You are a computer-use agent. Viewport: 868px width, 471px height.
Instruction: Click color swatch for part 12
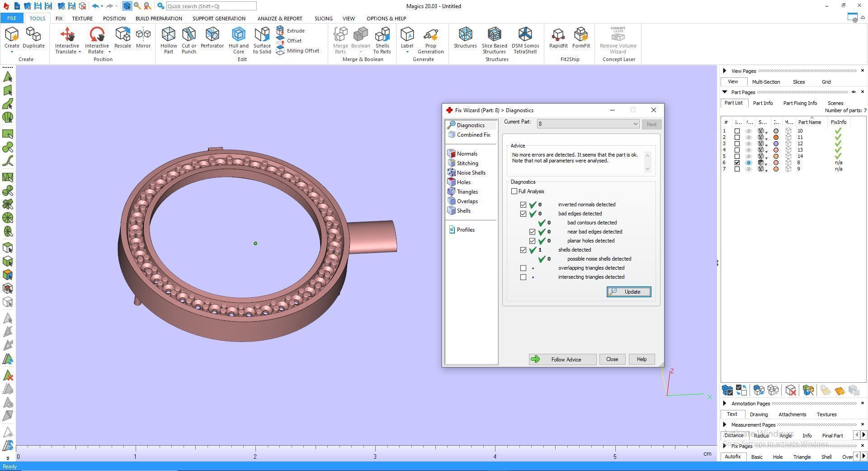tap(776, 144)
